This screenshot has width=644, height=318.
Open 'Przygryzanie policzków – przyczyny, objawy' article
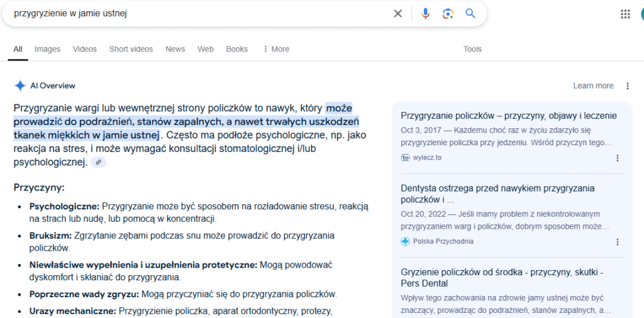coord(508,116)
